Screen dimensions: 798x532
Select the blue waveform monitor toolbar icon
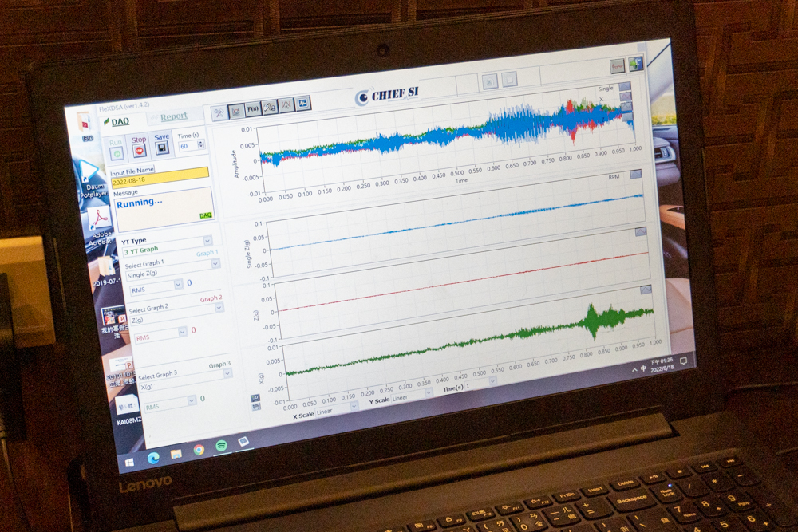[303, 103]
